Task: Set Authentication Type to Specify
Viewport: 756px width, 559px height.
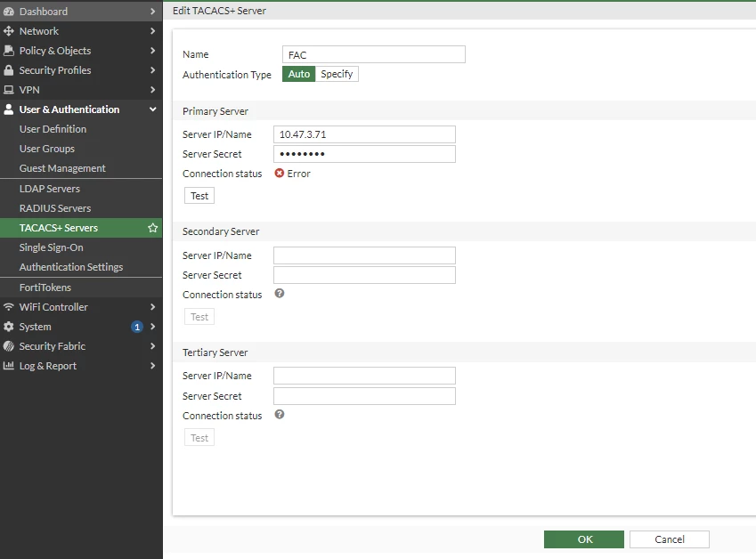Action: click(337, 74)
